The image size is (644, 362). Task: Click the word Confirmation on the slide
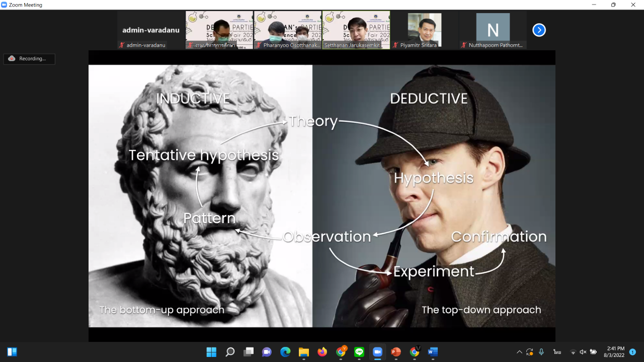click(x=499, y=237)
